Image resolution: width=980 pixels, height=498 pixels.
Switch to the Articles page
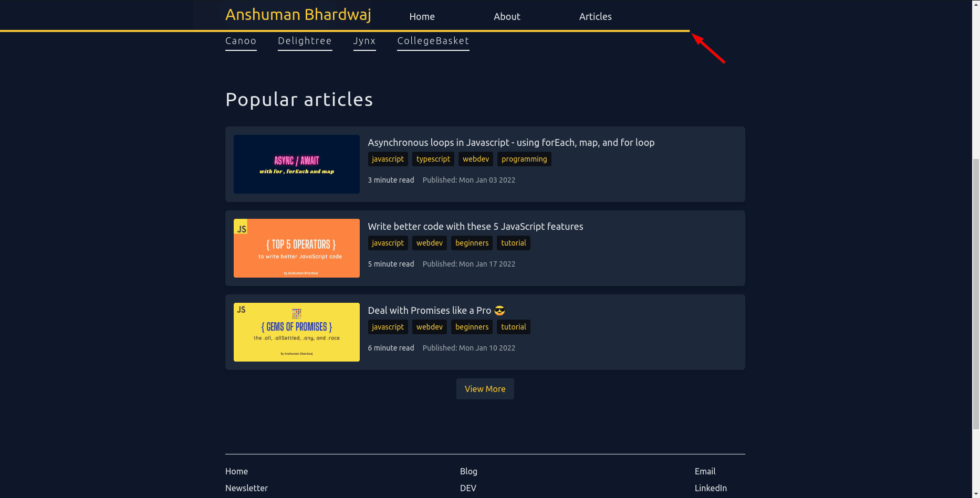point(595,16)
